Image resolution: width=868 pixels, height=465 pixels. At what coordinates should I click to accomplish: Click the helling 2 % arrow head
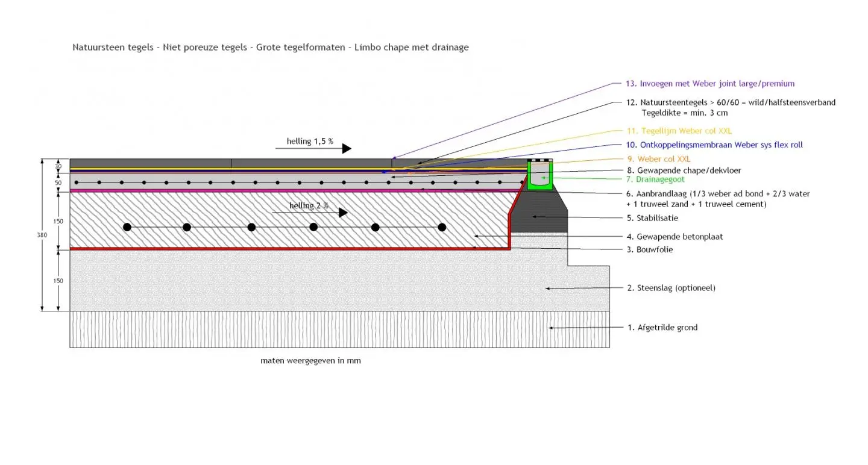[344, 213]
